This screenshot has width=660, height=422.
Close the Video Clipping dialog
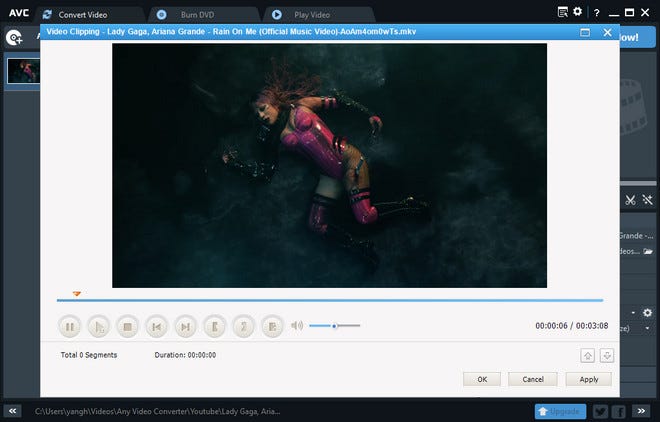[607, 32]
